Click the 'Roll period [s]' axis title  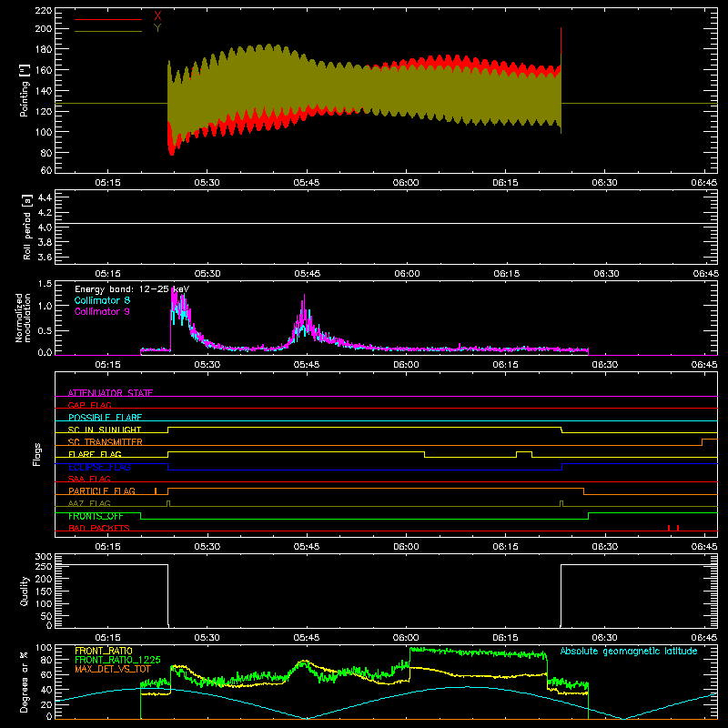[x=26, y=227]
